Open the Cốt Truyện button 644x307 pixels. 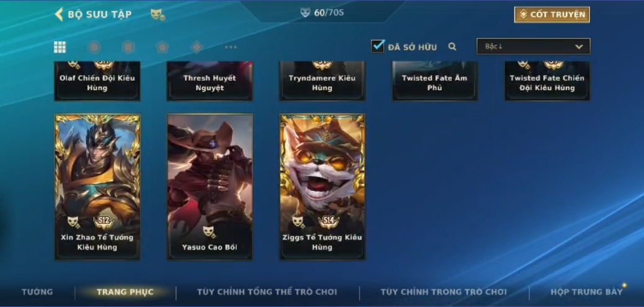click(x=552, y=15)
